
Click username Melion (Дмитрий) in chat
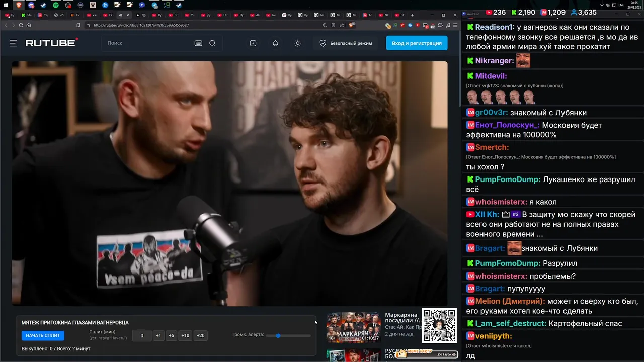pos(510,301)
